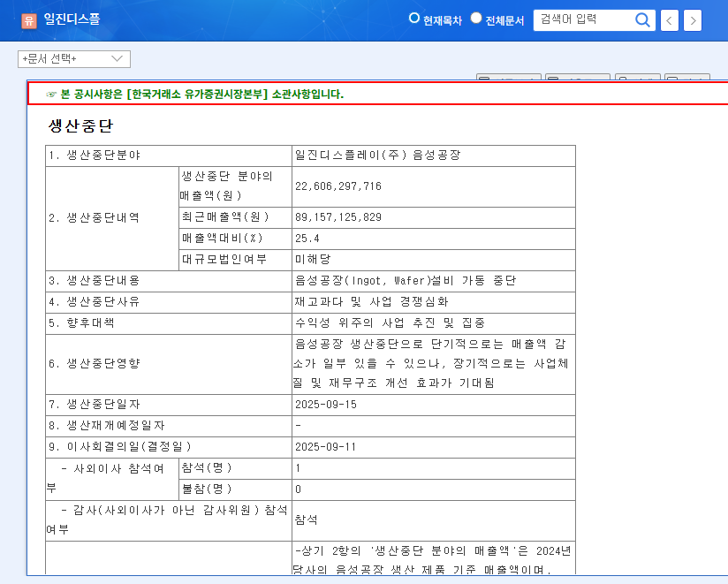Click the 2. 생산중단내역 row label
Screen dimensions: 728x584
click(x=95, y=217)
